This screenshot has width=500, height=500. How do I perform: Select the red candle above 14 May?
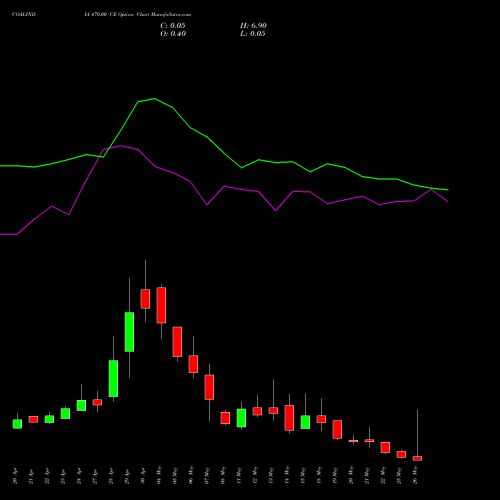289,418
